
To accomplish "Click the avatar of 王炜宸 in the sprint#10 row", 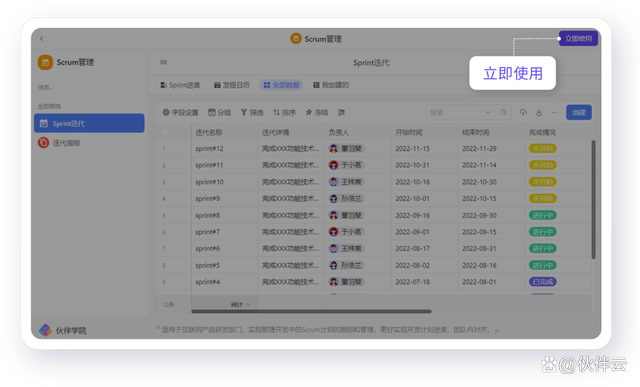I will tap(333, 182).
